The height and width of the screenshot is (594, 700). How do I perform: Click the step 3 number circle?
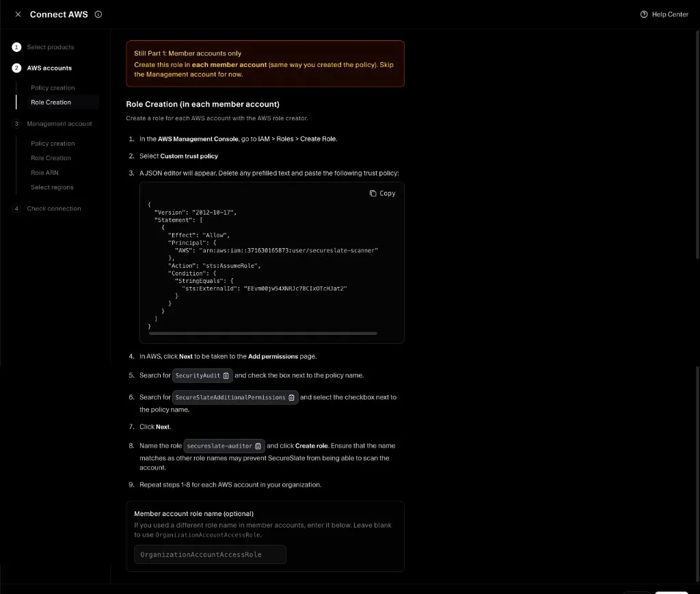tap(16, 124)
